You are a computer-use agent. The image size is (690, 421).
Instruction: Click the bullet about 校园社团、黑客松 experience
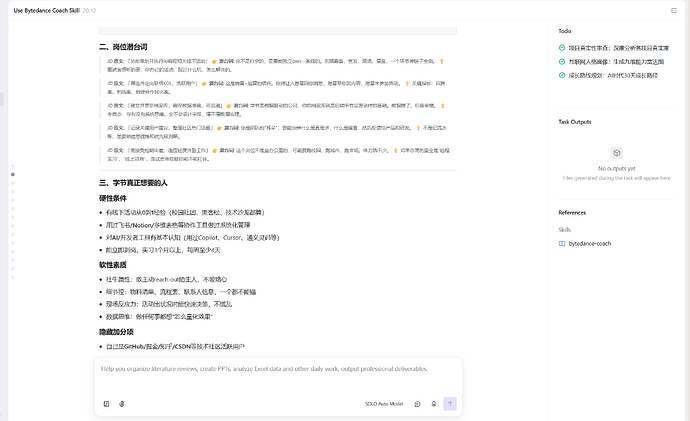[185, 212]
